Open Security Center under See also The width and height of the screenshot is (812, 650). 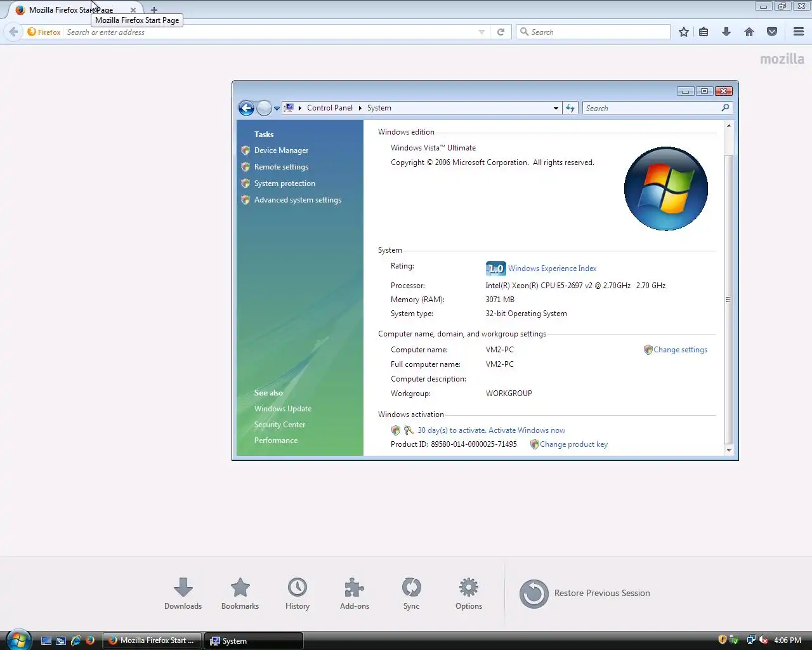(x=280, y=425)
